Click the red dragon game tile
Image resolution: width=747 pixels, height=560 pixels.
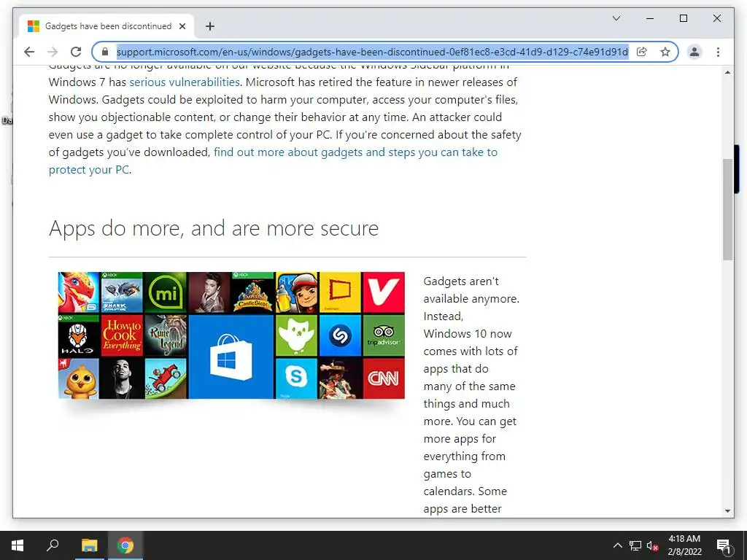[x=79, y=292]
